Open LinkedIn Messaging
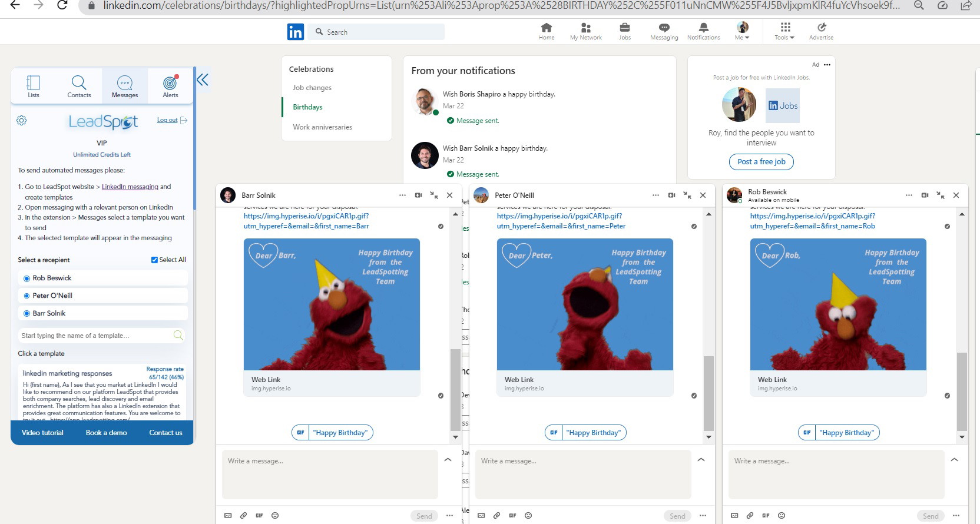The height and width of the screenshot is (524, 980). [664, 31]
